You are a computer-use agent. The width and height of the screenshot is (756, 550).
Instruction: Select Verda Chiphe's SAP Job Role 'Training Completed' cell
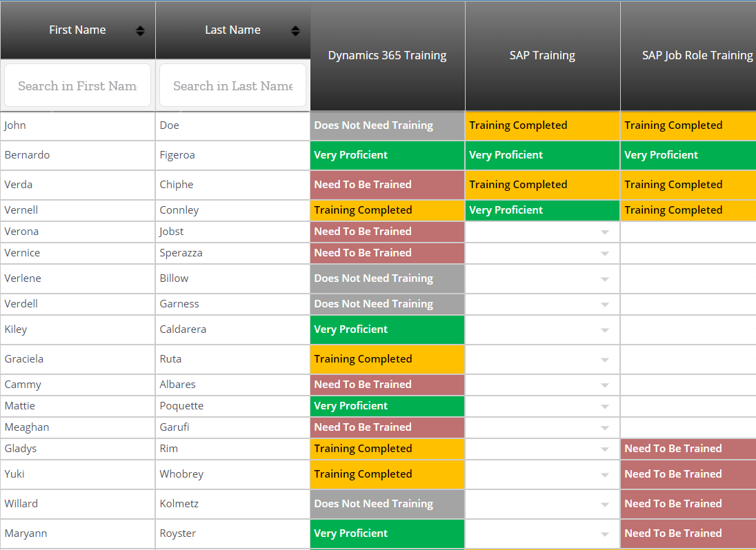[688, 185]
